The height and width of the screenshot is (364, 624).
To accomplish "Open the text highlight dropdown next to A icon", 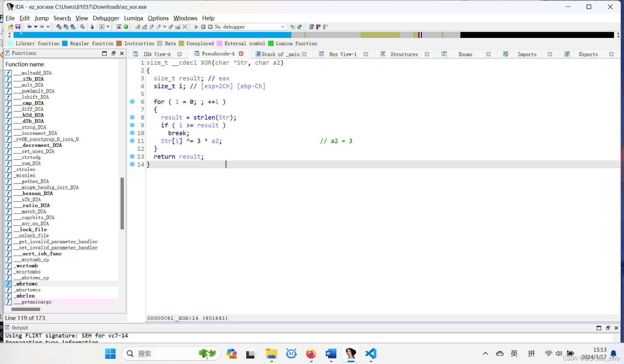I will (x=108, y=27).
